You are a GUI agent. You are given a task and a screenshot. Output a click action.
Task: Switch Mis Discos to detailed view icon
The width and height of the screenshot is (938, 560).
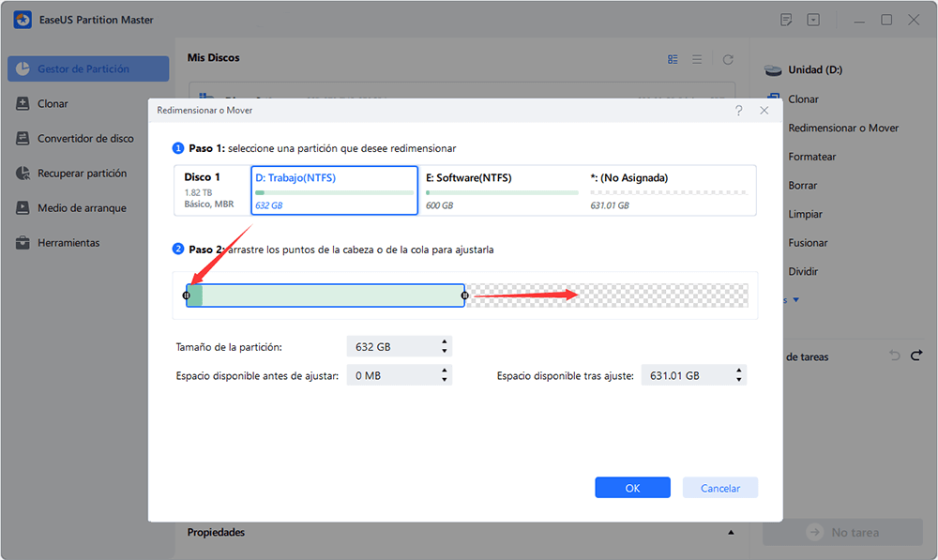(x=673, y=59)
